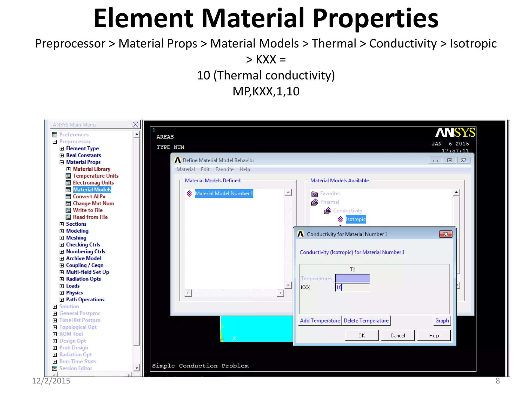Viewport: 532px width, 399px height.
Task: Click Cancel in Conductivity dialog
Action: (x=398, y=335)
